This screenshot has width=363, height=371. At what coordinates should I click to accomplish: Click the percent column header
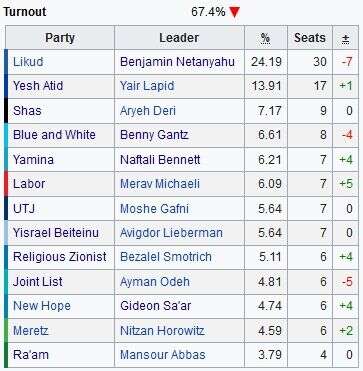[x=265, y=38]
